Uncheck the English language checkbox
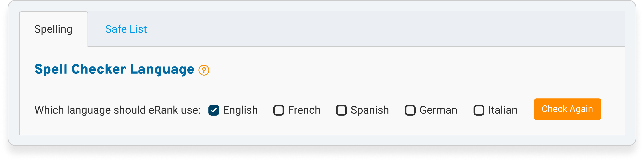The image size is (644, 161). coord(214,110)
